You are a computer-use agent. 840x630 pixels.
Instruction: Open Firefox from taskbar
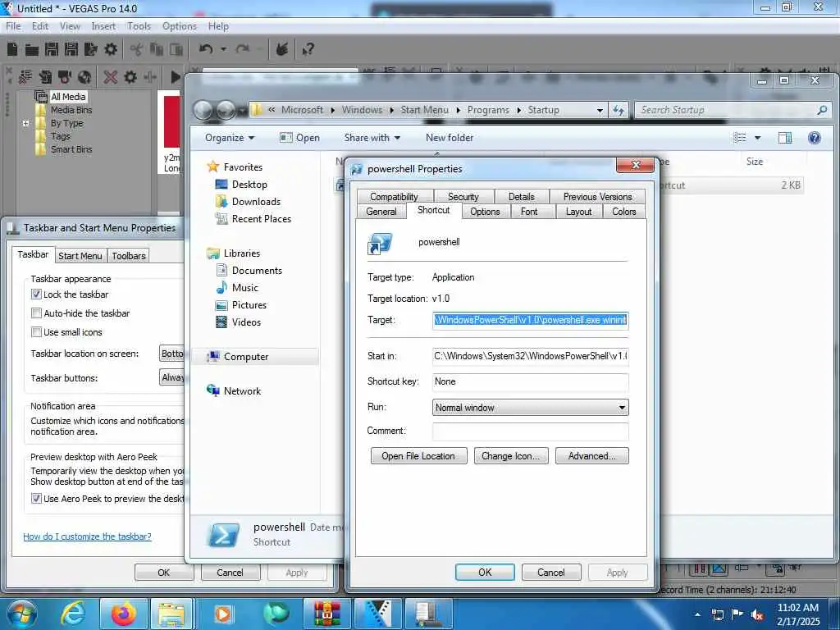click(x=123, y=614)
